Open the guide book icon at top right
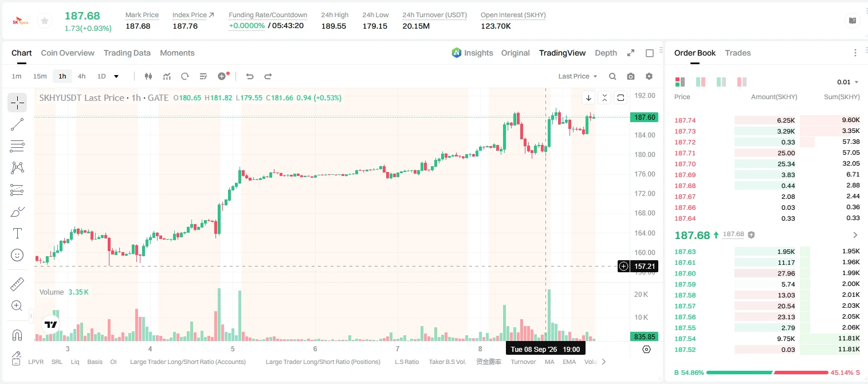This screenshot has width=868, height=384. pos(853,21)
